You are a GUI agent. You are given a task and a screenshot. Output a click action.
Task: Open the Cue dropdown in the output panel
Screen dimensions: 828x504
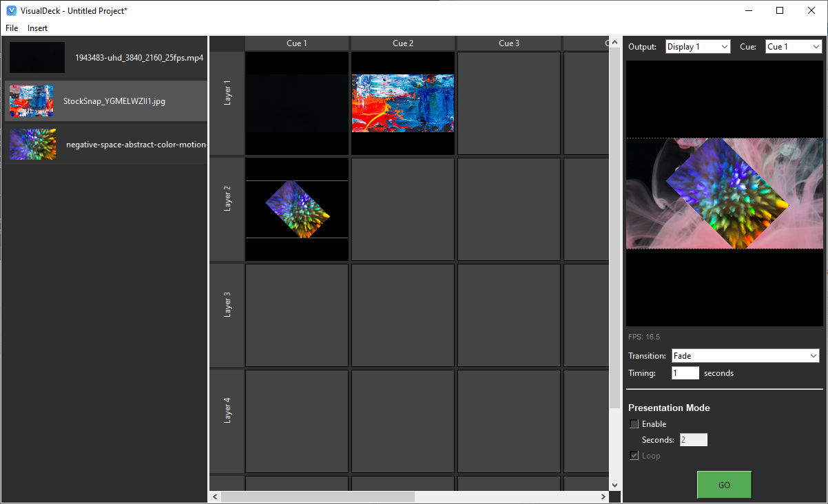(793, 46)
